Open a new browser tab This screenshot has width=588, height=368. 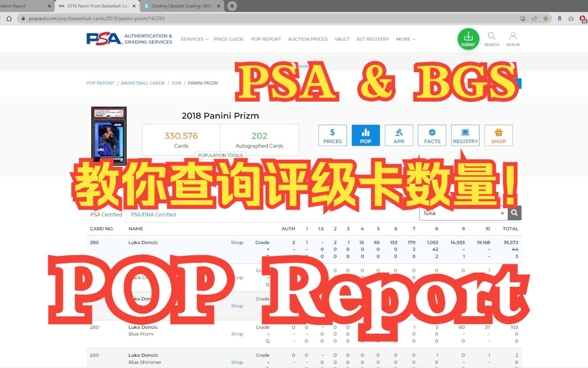[x=232, y=6]
